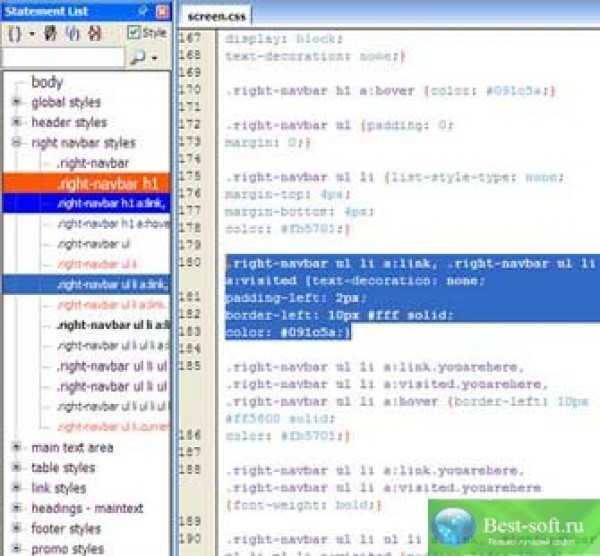Click the curly braces statement view icon
This screenshot has height=556, width=600.
point(15,34)
